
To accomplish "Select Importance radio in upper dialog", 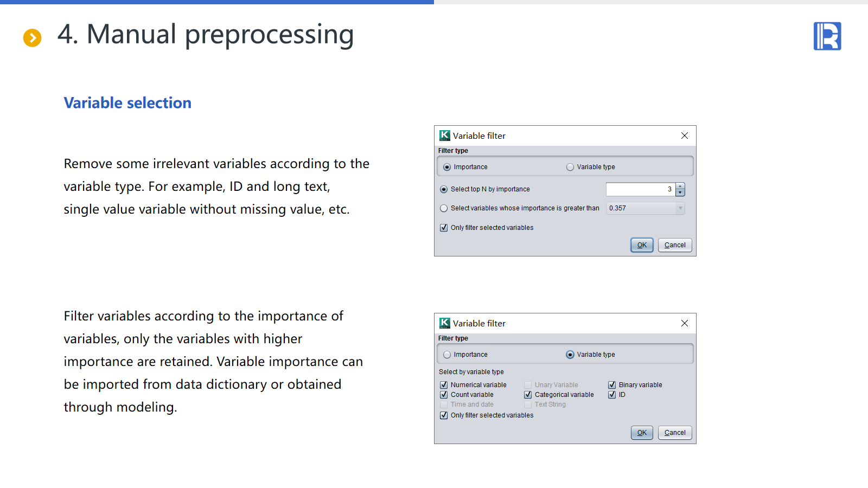I will point(447,167).
